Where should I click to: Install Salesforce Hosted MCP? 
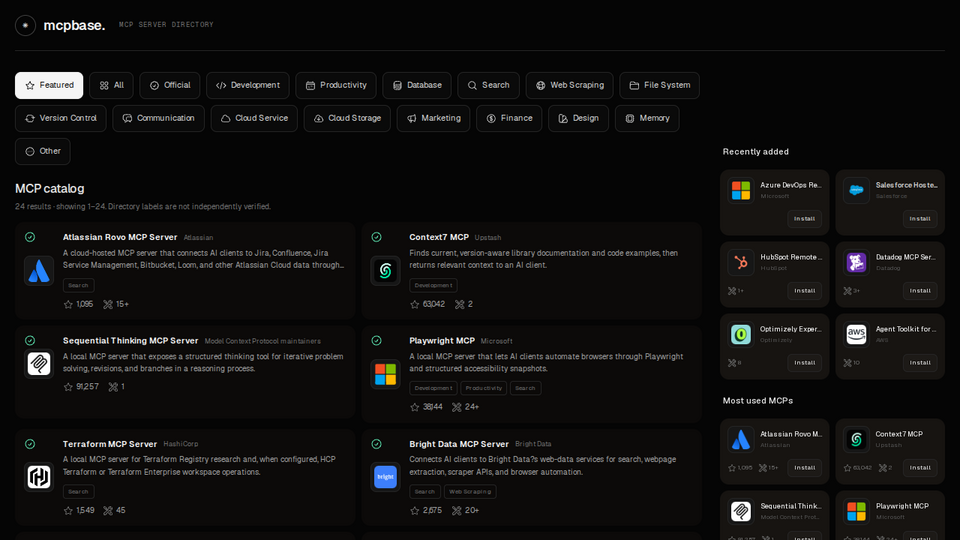point(920,219)
